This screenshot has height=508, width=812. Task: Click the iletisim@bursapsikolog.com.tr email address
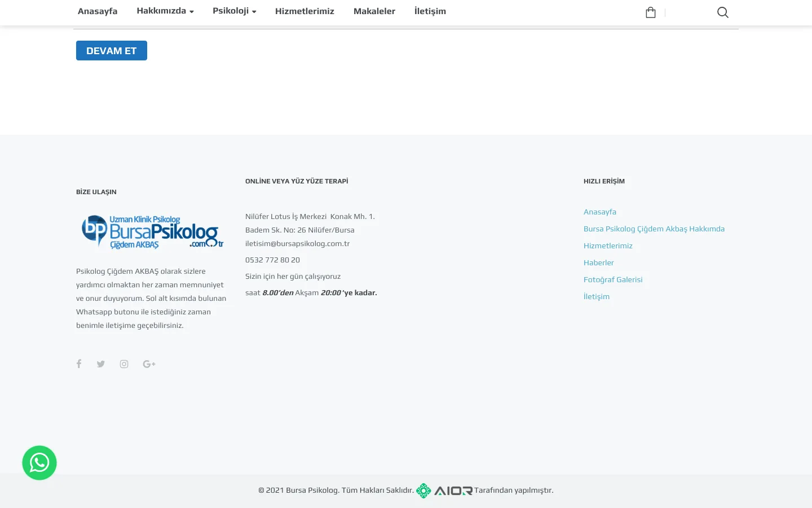point(298,244)
